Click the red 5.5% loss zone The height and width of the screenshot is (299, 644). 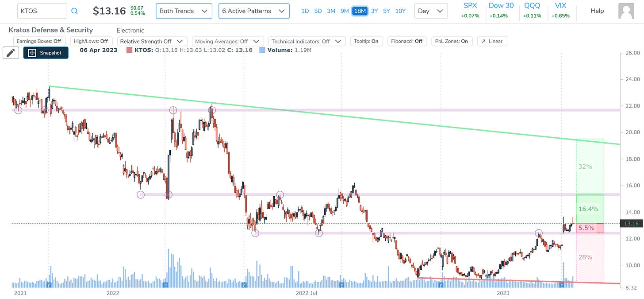click(x=590, y=228)
